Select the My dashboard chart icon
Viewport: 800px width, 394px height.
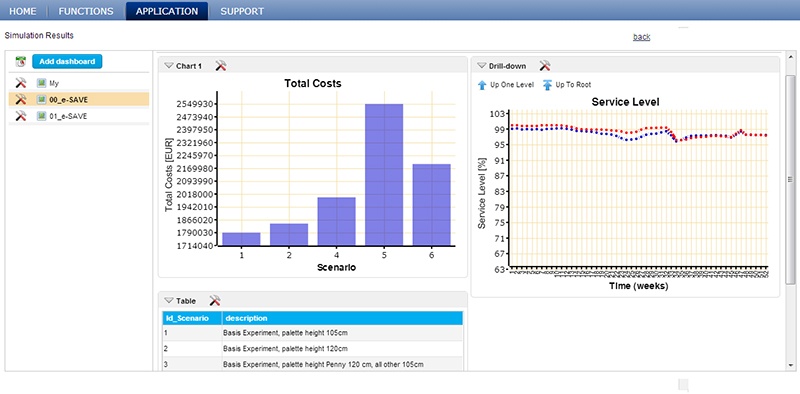tap(41, 83)
